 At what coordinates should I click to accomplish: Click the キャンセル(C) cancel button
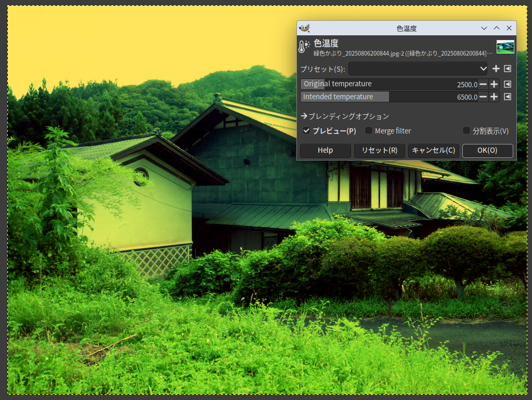click(433, 151)
